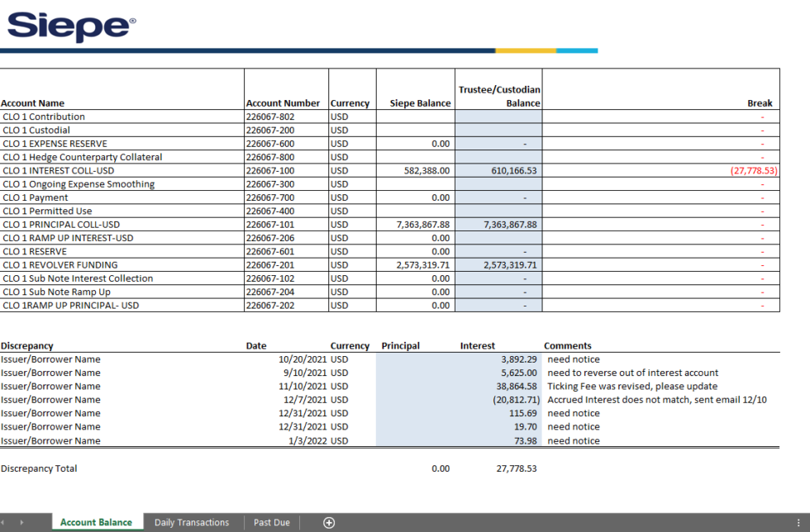Open the Past Due tab
Screen dimensions: 810x532
pos(271,522)
